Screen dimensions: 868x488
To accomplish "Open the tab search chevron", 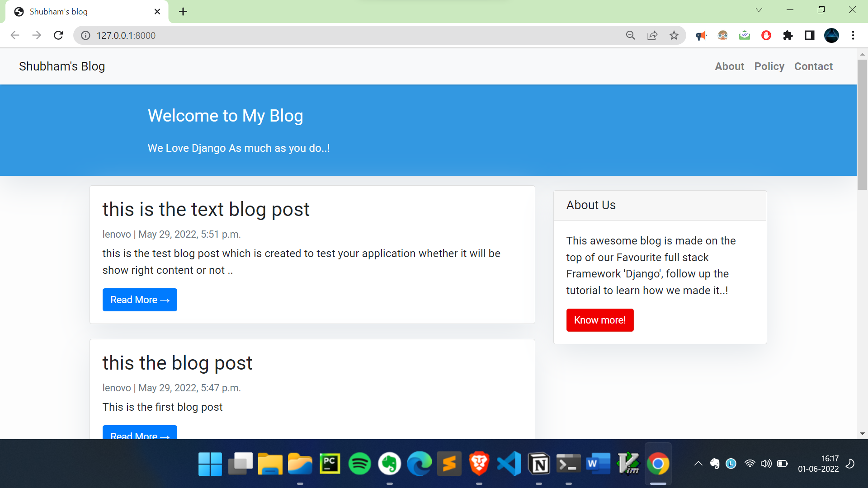I will point(759,9).
